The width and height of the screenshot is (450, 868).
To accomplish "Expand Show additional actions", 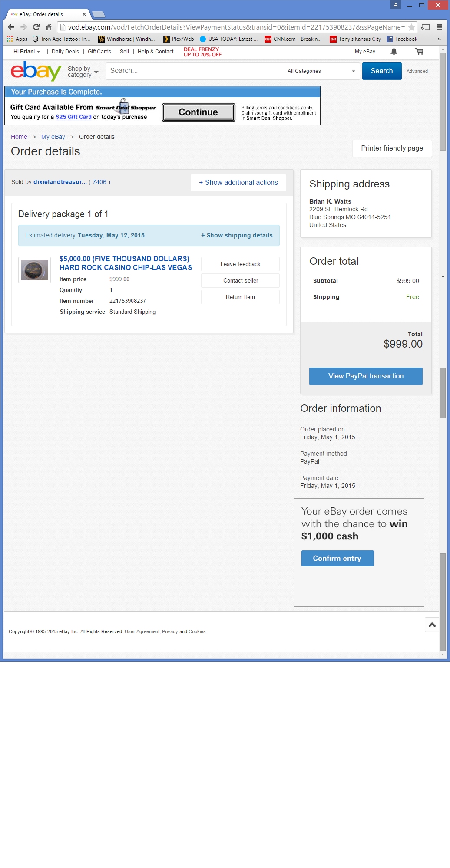I will click(238, 183).
